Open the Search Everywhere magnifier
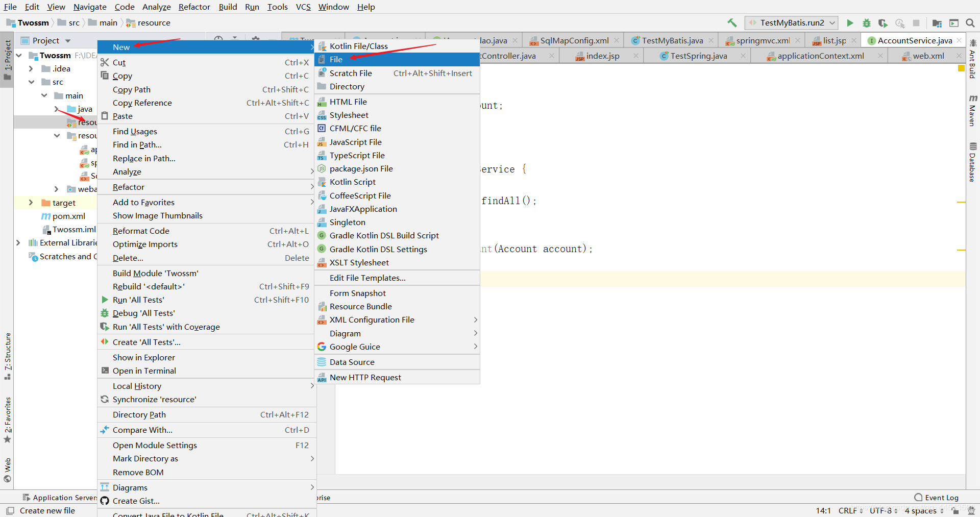Screen dimensions: 980x517 [970, 23]
